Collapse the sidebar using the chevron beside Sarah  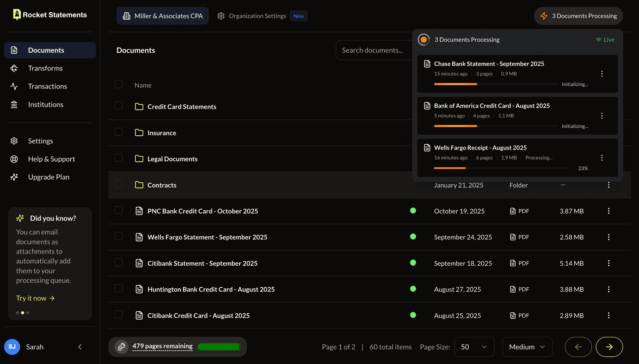pos(80,347)
